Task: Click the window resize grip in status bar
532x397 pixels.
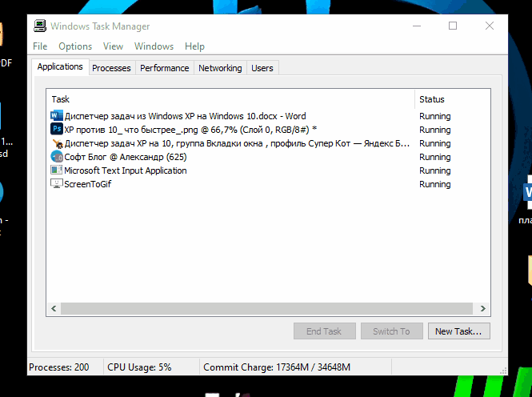Action: coord(503,371)
